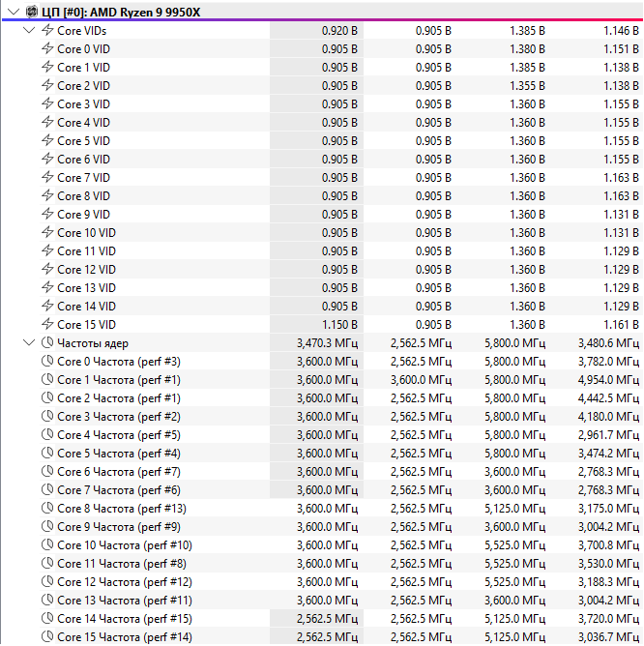
Task: Click the clock icon of Core 3 Частота
Action: pyautogui.click(x=47, y=416)
